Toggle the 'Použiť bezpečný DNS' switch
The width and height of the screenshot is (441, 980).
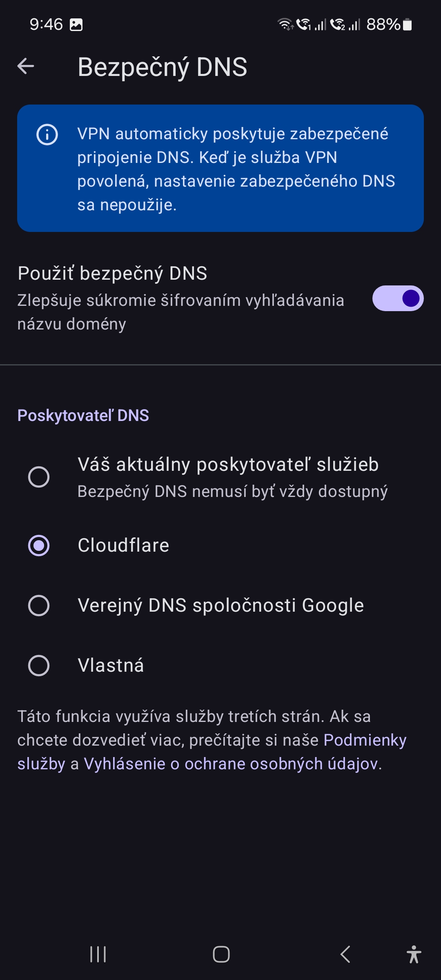[398, 298]
